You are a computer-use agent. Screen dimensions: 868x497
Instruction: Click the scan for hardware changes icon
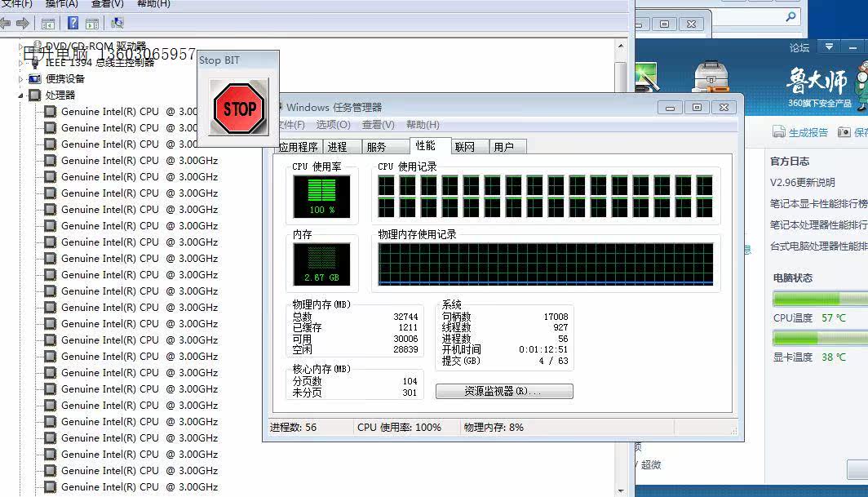tap(117, 23)
